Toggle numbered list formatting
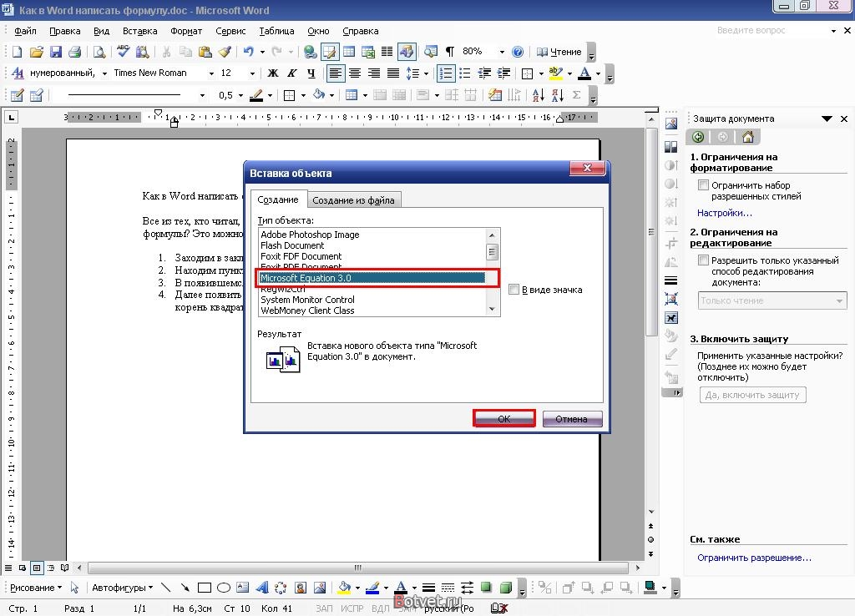Image resolution: width=855 pixels, height=616 pixels. (446, 73)
